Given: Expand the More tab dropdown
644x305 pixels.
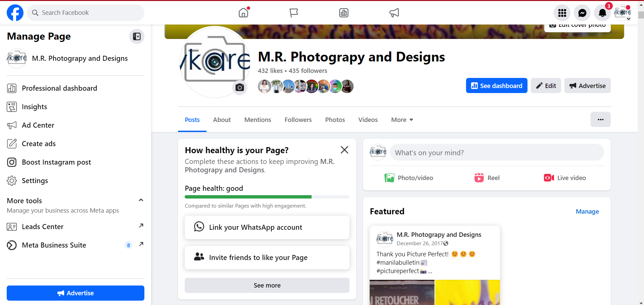Looking at the screenshot, I should click(402, 120).
